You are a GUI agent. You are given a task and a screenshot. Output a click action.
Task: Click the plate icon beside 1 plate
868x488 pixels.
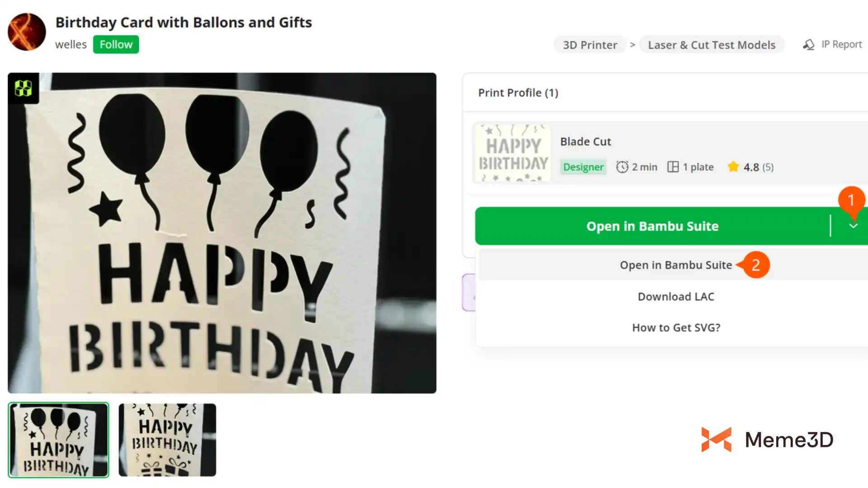673,167
